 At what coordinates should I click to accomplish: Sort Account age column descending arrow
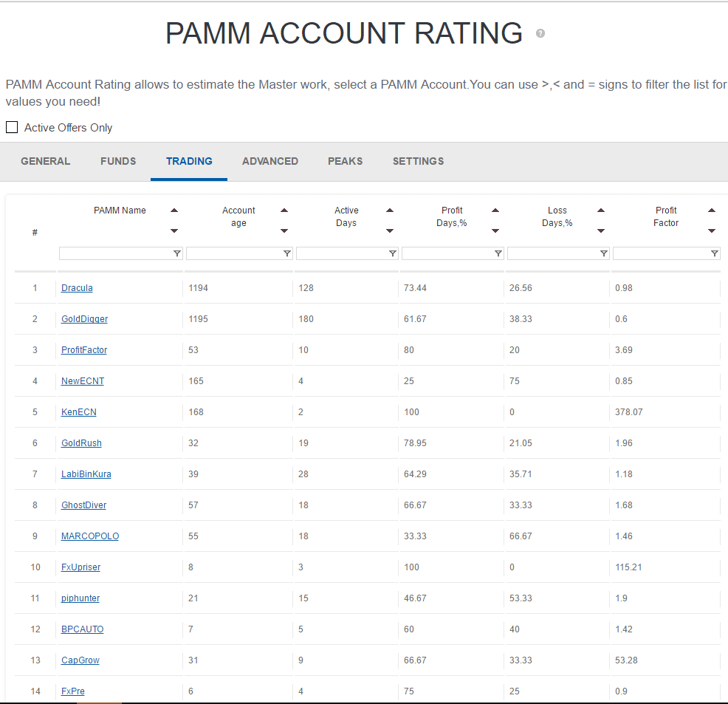pyautogui.click(x=284, y=231)
